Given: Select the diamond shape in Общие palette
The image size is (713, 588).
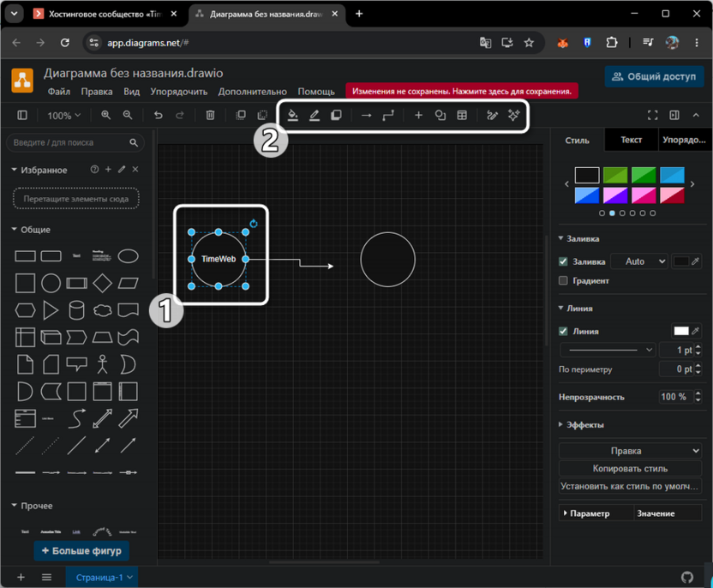Looking at the screenshot, I should pyautogui.click(x=102, y=284).
